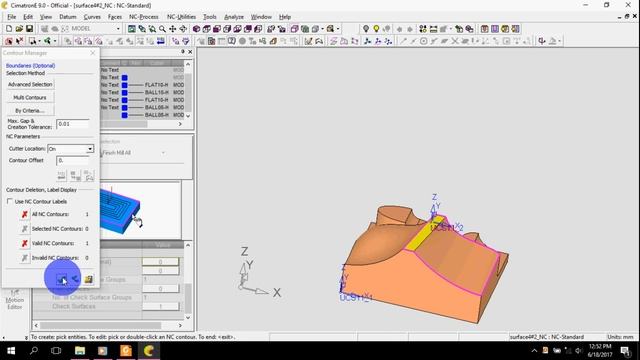Open the Analyze menu
The image size is (640, 360).
[234, 17]
